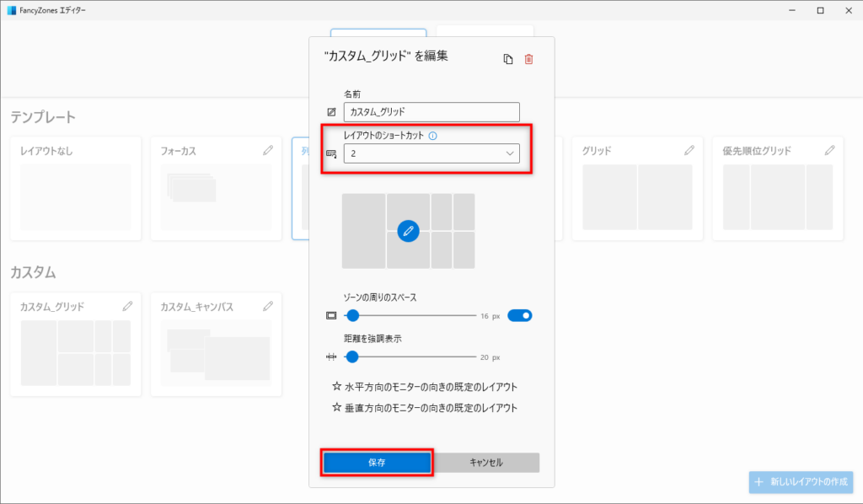Screen dimensions: 863x504
Task: Open the レイアウトのショートカット dropdown
Action: 431,153
